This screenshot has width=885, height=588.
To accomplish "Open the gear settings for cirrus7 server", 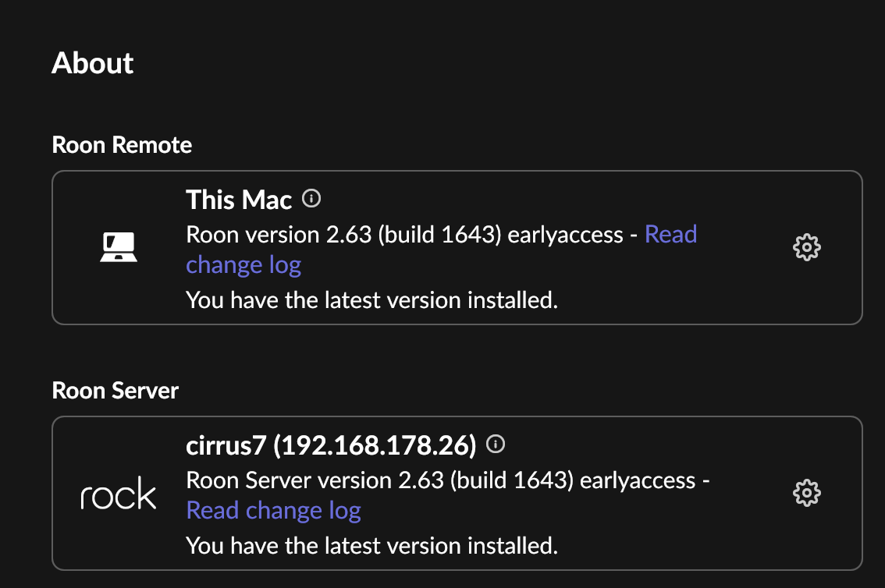I will click(x=806, y=493).
